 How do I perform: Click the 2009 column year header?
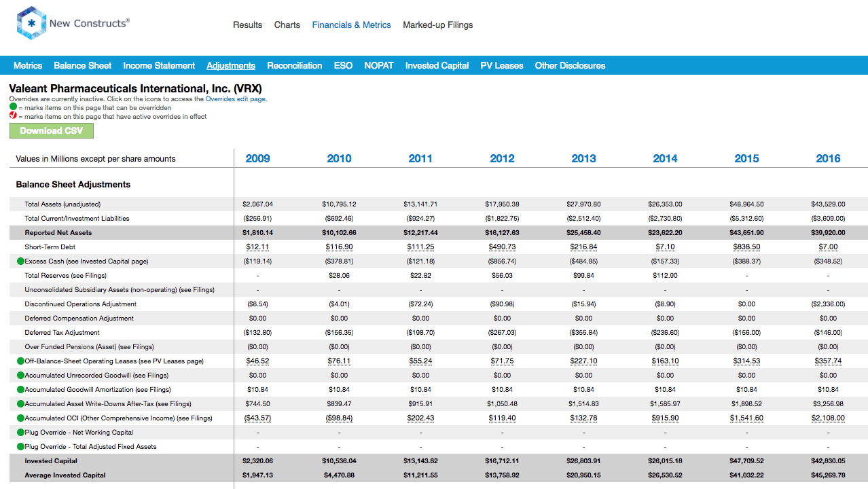click(x=257, y=159)
